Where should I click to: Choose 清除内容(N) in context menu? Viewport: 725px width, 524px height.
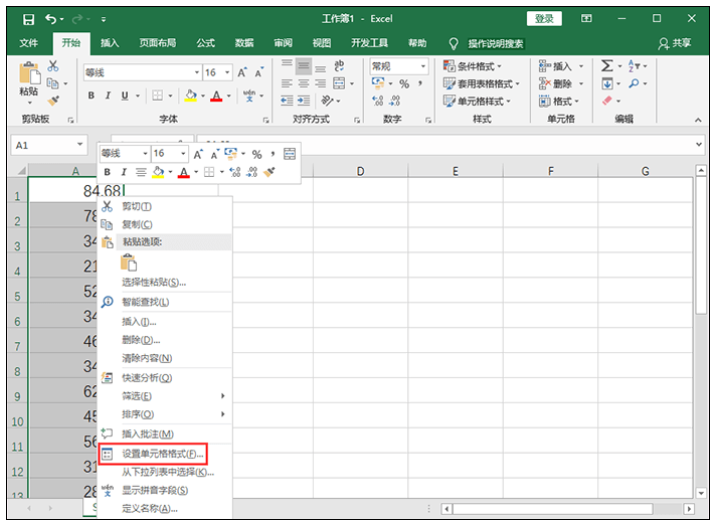[147, 358]
